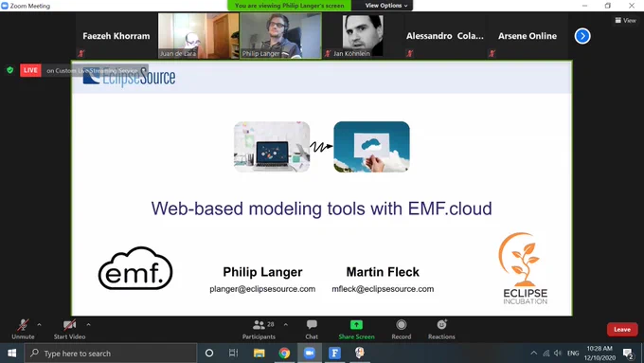Click the muted mic icon on Jan Köhnlein tile
This screenshot has width=644, height=363.
coord(328,53)
